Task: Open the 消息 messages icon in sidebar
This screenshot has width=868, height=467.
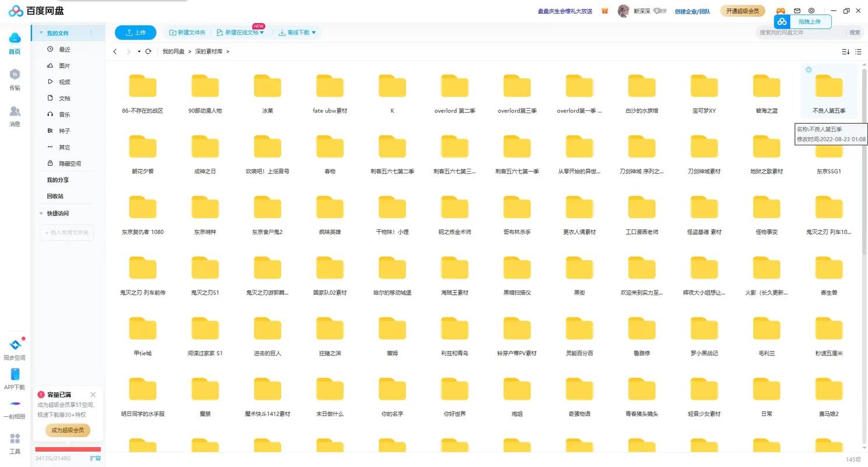Action: pyautogui.click(x=15, y=111)
